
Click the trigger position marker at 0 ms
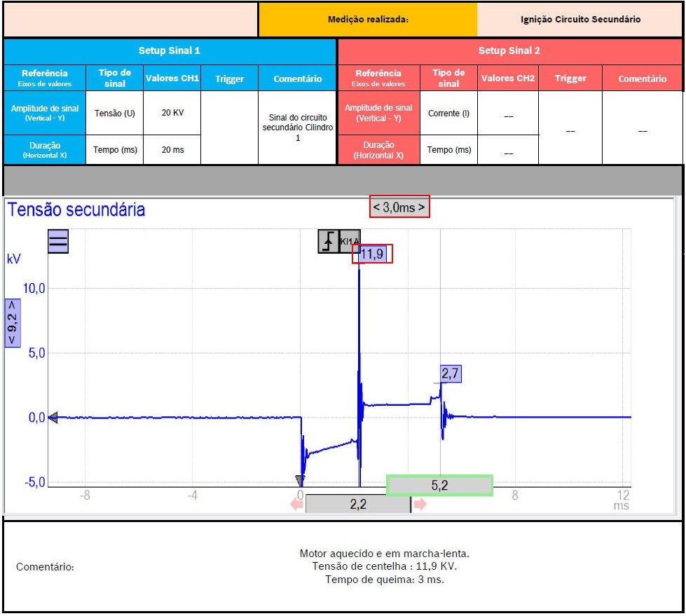click(300, 480)
